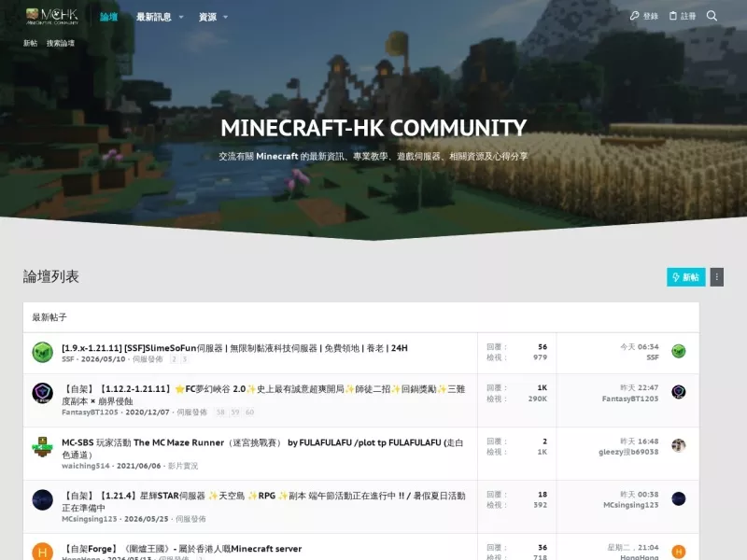Open the MCHK logo home link
This screenshot has height=560, width=747.
pyautogui.click(x=52, y=17)
